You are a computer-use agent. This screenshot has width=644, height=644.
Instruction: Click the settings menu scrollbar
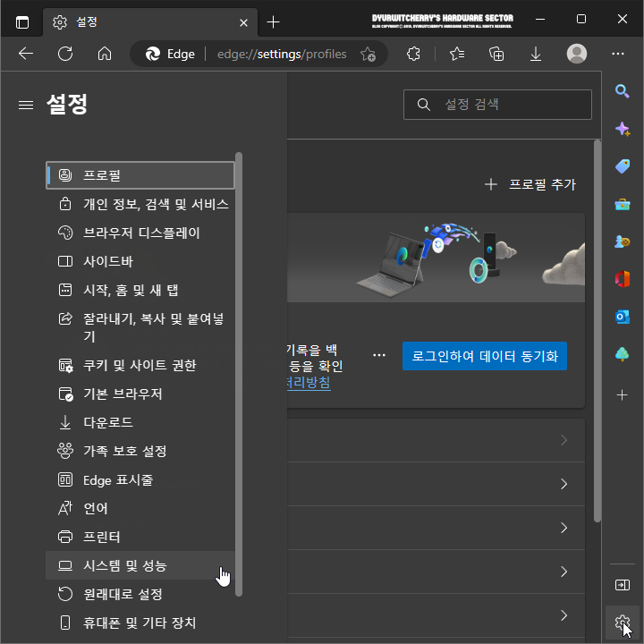239,374
